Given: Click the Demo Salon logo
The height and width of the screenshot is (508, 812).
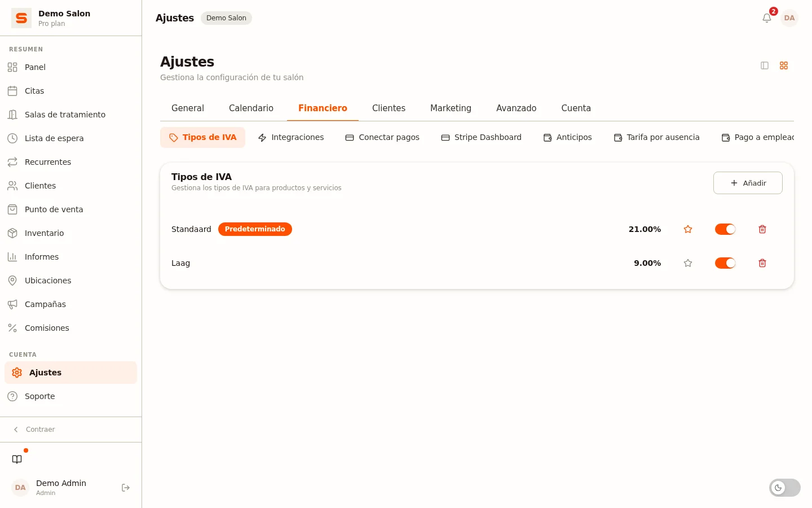Looking at the screenshot, I should click(21, 18).
